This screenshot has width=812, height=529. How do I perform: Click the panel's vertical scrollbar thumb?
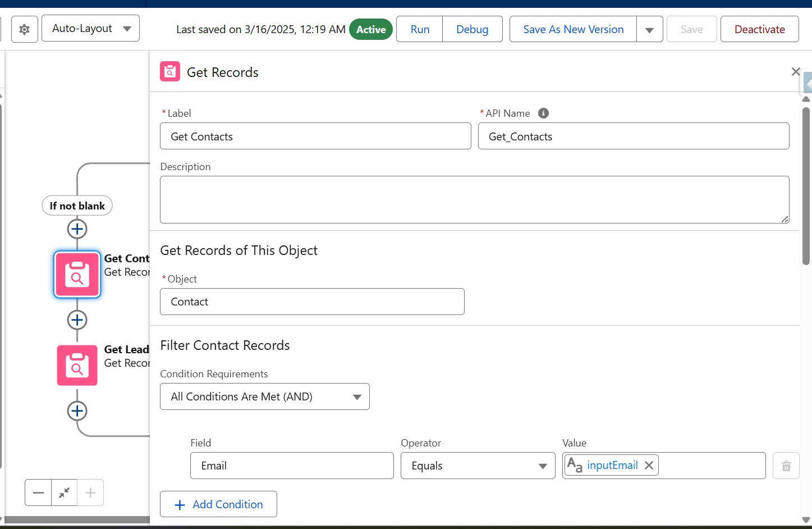point(806,185)
